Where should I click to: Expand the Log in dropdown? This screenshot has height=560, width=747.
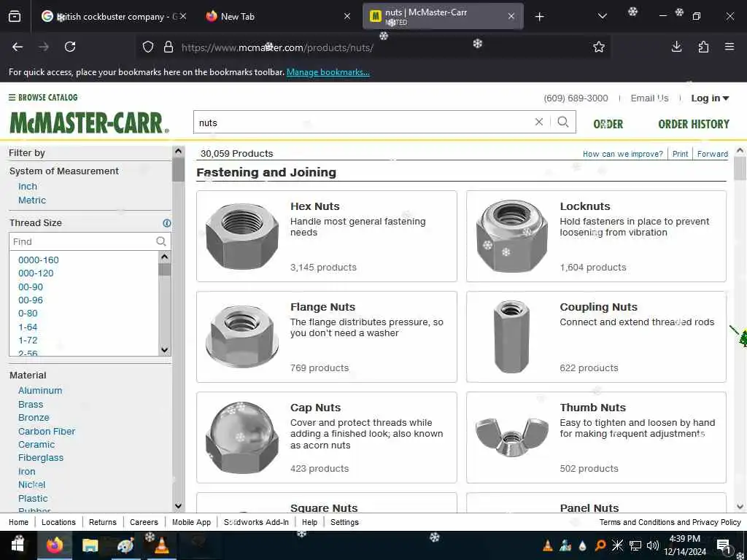tap(710, 98)
